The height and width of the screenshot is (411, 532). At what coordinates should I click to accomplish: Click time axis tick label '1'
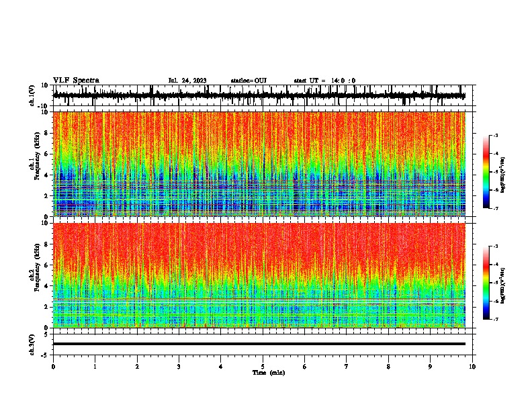[x=95, y=367]
